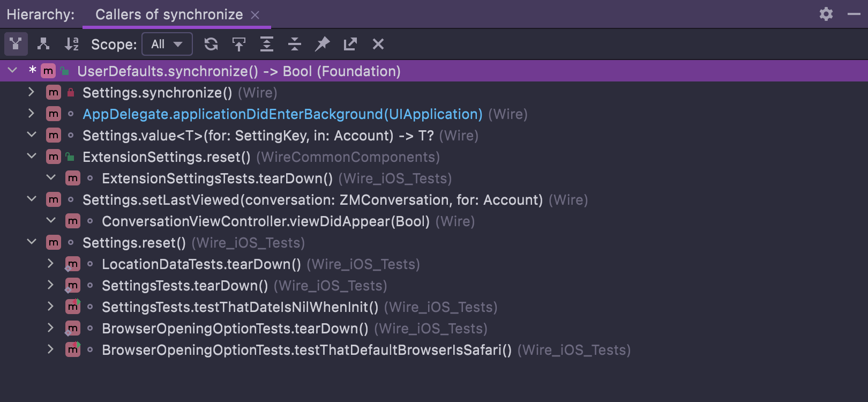The height and width of the screenshot is (402, 868).
Task: Click red lock icon on Settings.synchronize()
Action: click(71, 92)
